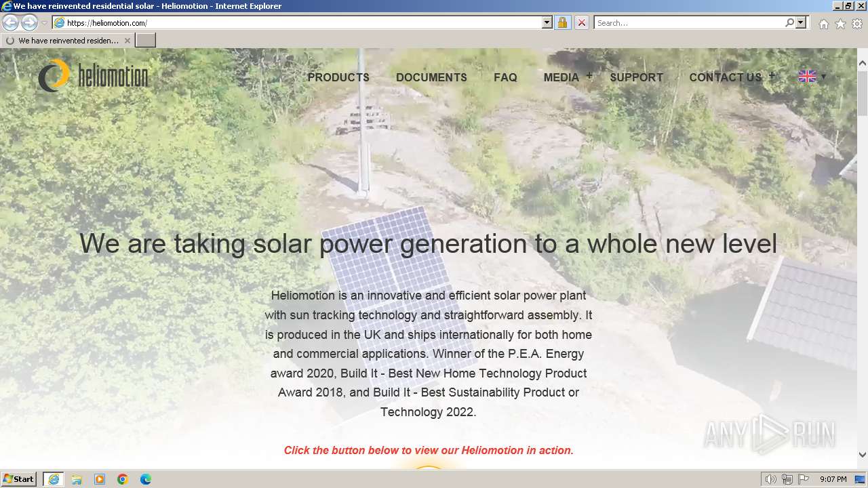Launch Windows Media Player taskbar icon
Screen dimensions: 868x488
[x=100, y=479]
